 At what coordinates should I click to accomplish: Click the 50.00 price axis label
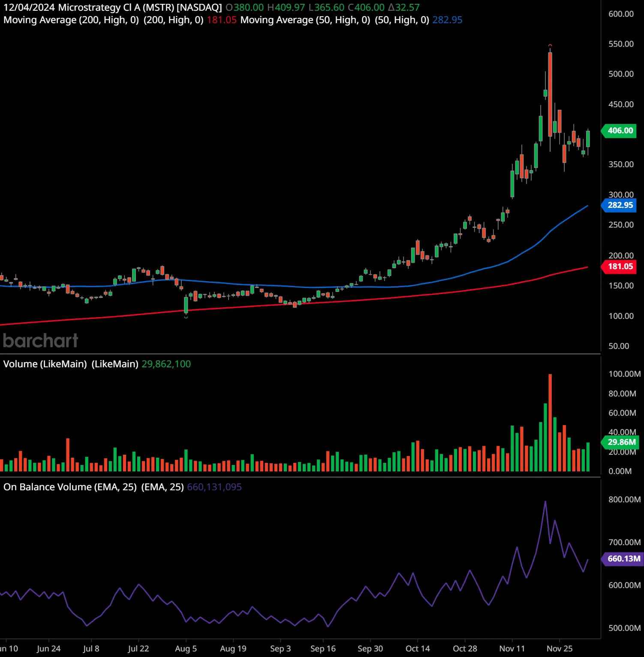click(x=619, y=346)
